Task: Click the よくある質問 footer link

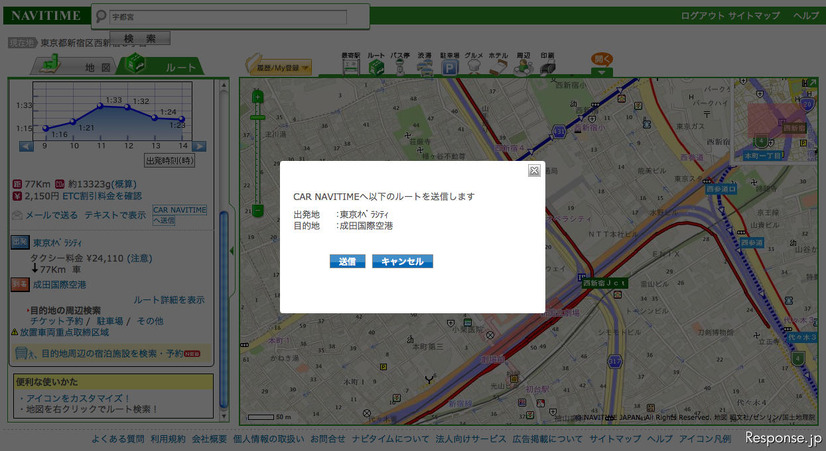Action: (118, 439)
